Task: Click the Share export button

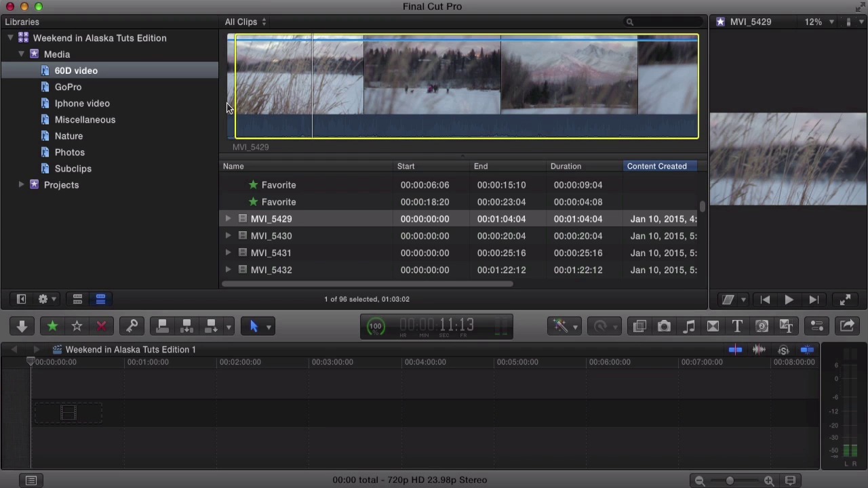Action: [847, 327]
